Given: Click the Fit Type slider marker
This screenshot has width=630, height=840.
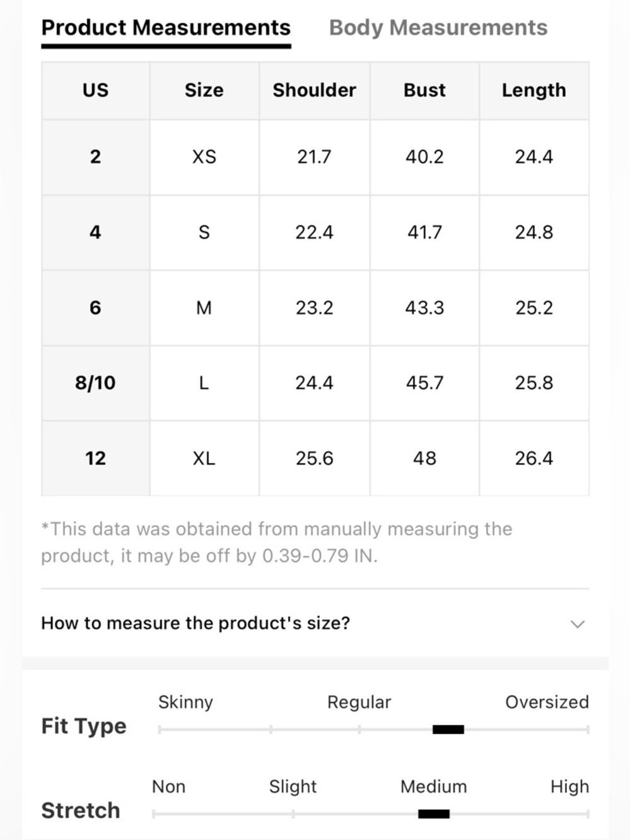Looking at the screenshot, I should 448,730.
